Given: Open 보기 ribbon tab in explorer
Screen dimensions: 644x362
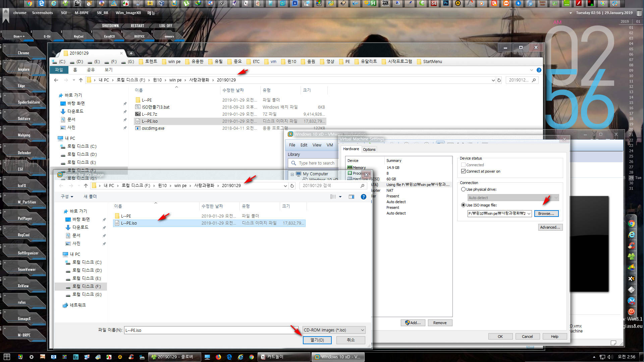Looking at the screenshot, I should [x=108, y=70].
